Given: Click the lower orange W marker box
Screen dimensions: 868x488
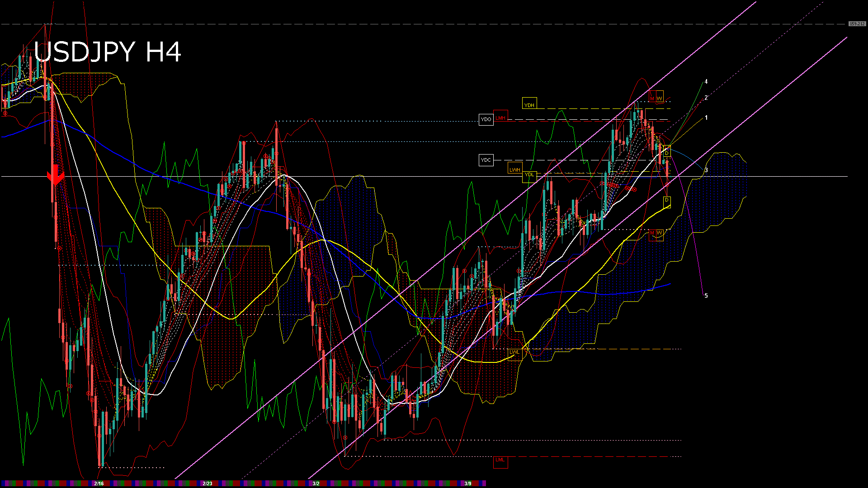Looking at the screenshot, I should (x=660, y=234).
